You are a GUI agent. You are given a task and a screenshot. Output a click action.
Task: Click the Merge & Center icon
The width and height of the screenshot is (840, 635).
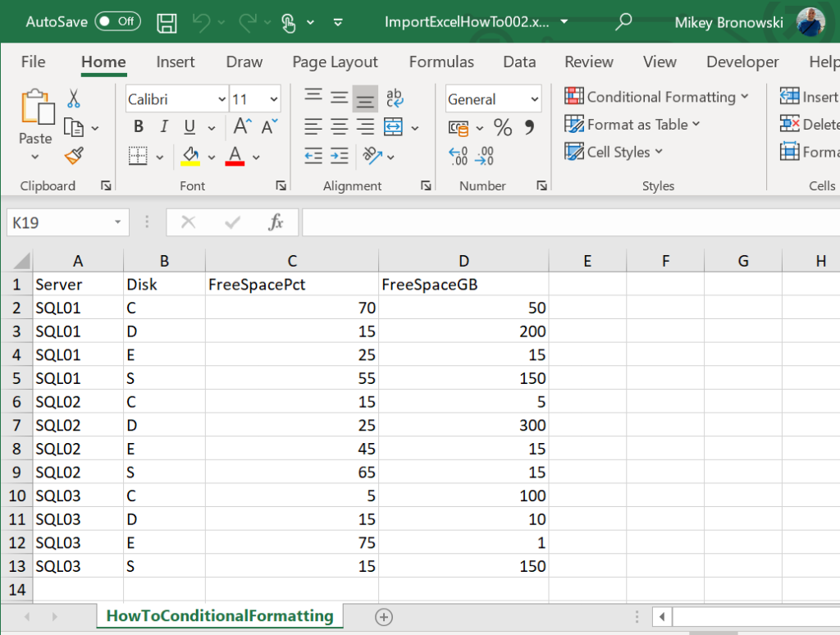394,127
